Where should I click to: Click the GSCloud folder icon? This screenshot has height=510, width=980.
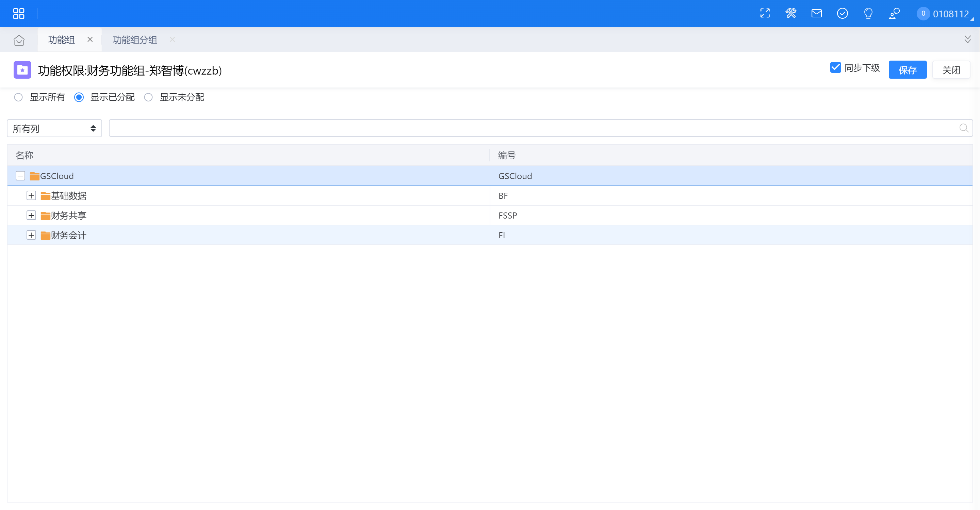tap(35, 176)
